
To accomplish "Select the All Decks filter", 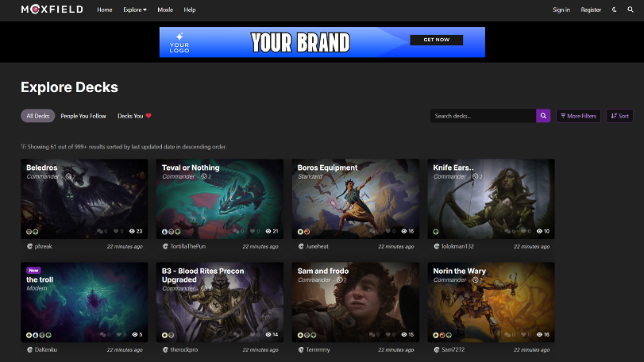I will pos(37,116).
